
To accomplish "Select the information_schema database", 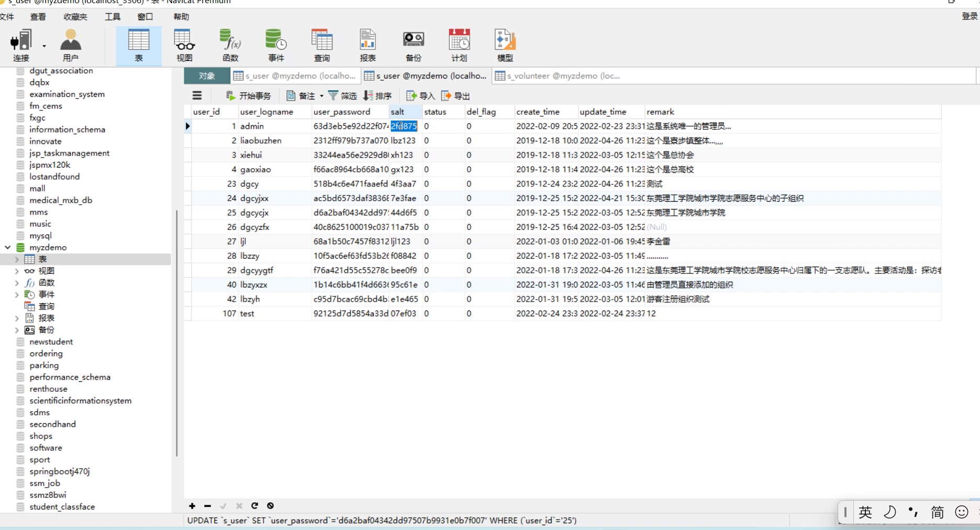I will [67, 129].
